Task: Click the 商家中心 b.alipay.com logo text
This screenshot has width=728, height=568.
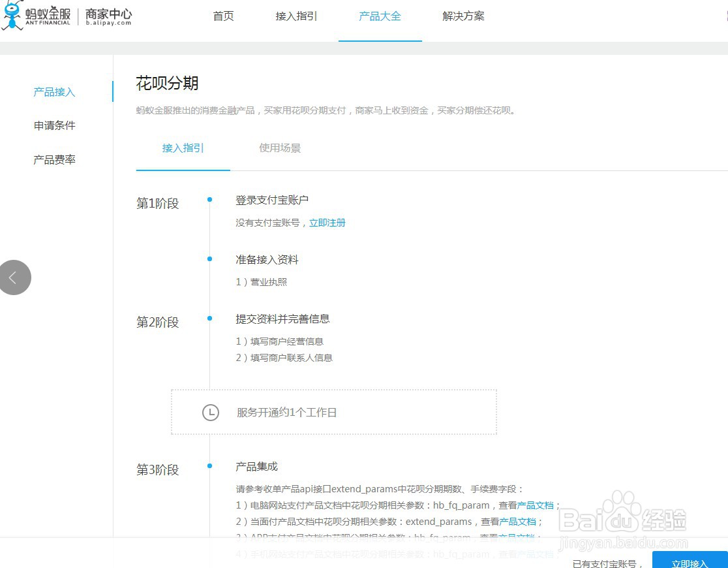Action: point(109,17)
